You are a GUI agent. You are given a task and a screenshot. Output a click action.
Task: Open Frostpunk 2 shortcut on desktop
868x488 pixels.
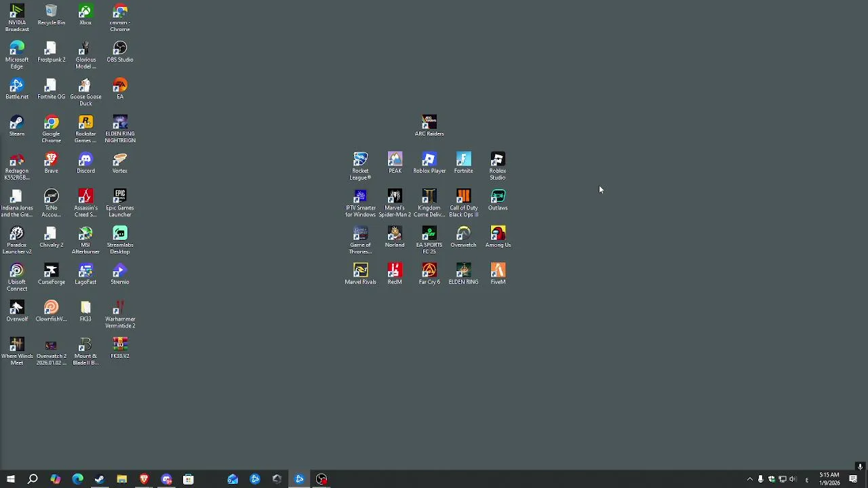point(52,52)
